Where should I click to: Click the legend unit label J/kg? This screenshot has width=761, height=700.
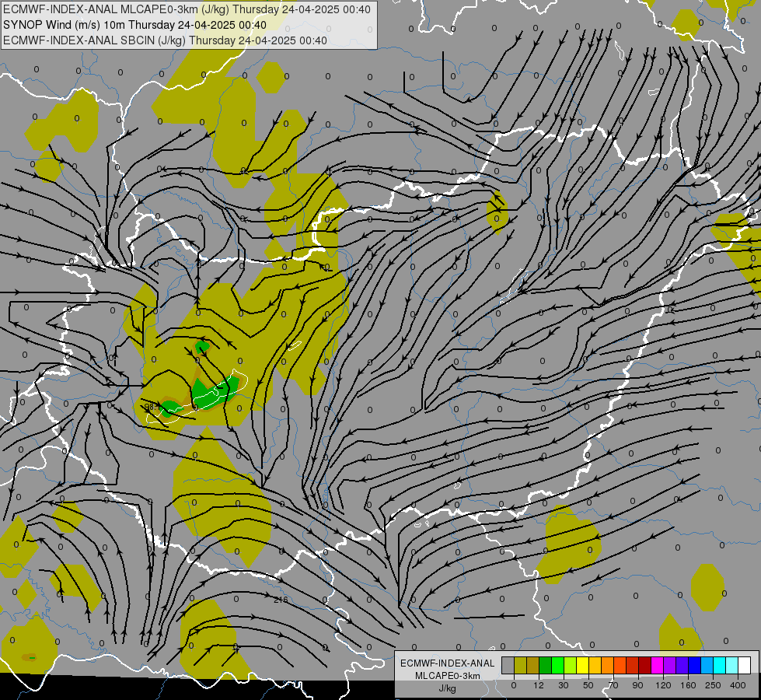448,688
